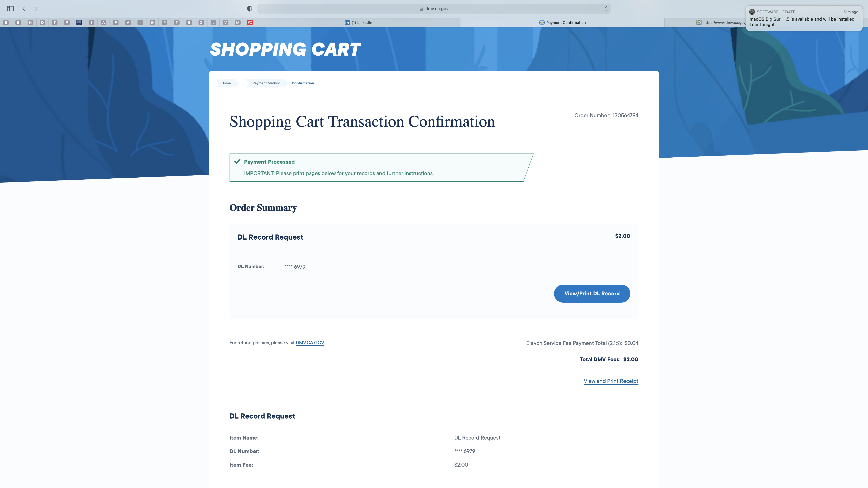Viewport: 868px width, 488px height.
Task: Open the pinned tab labeled Z
Action: 201,23
